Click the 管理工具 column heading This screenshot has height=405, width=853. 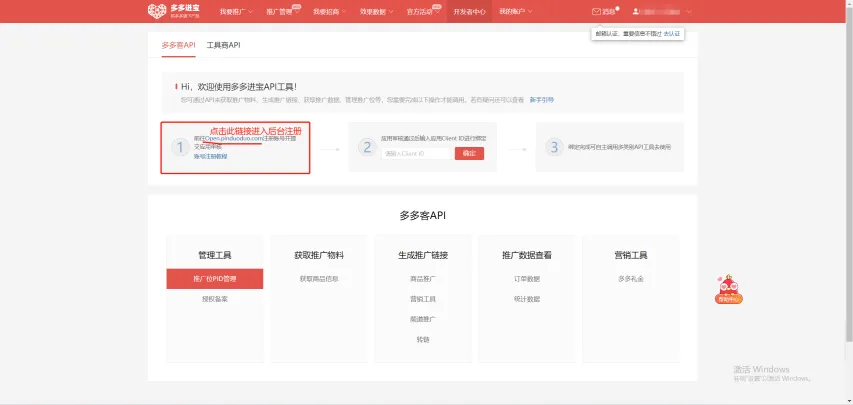pos(215,255)
